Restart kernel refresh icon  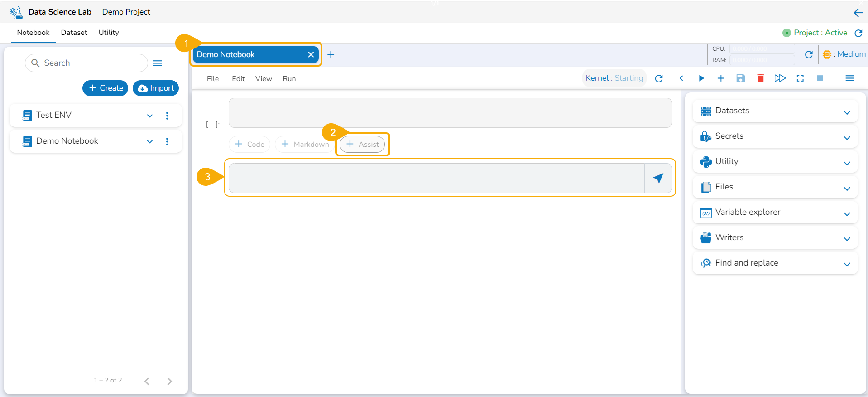pyautogui.click(x=659, y=78)
